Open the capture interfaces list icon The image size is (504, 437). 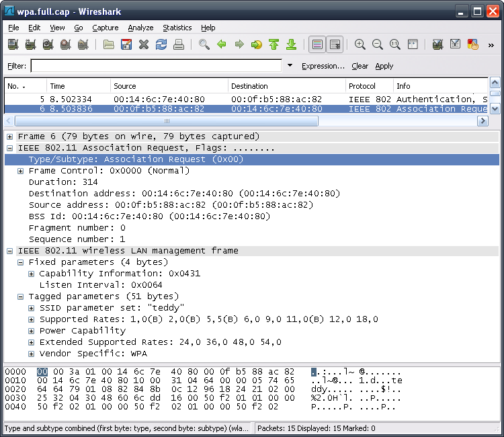point(13,44)
